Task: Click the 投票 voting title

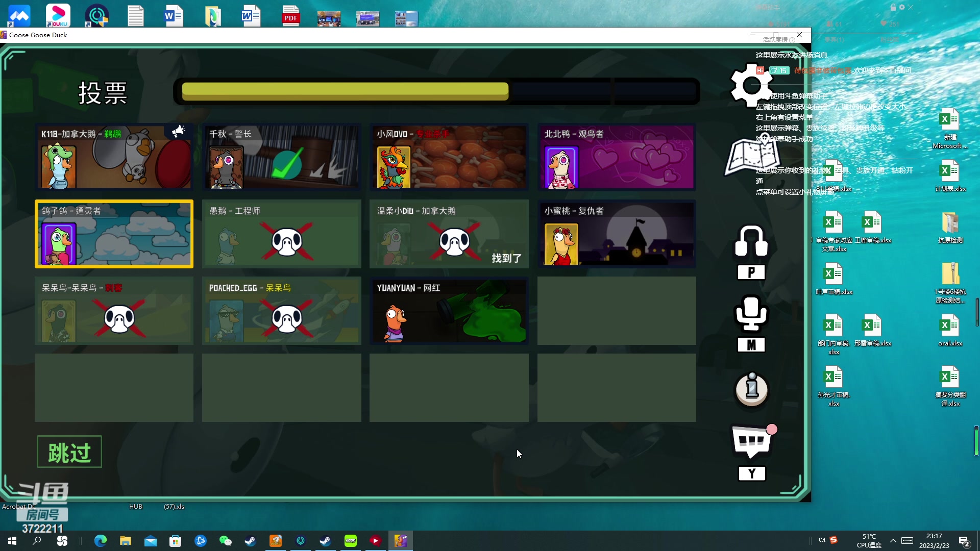Action: pyautogui.click(x=103, y=93)
